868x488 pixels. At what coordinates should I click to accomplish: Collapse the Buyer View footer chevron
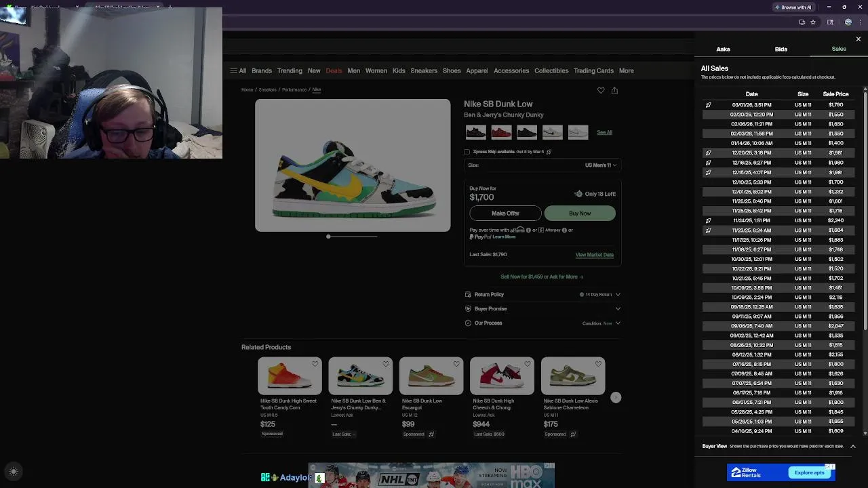853,446
